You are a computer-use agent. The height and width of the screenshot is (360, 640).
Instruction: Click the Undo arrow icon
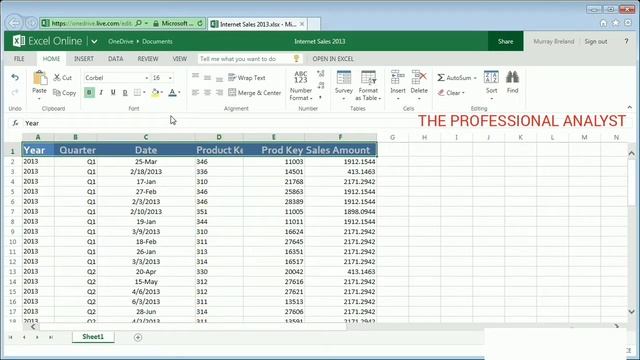pos(15,78)
